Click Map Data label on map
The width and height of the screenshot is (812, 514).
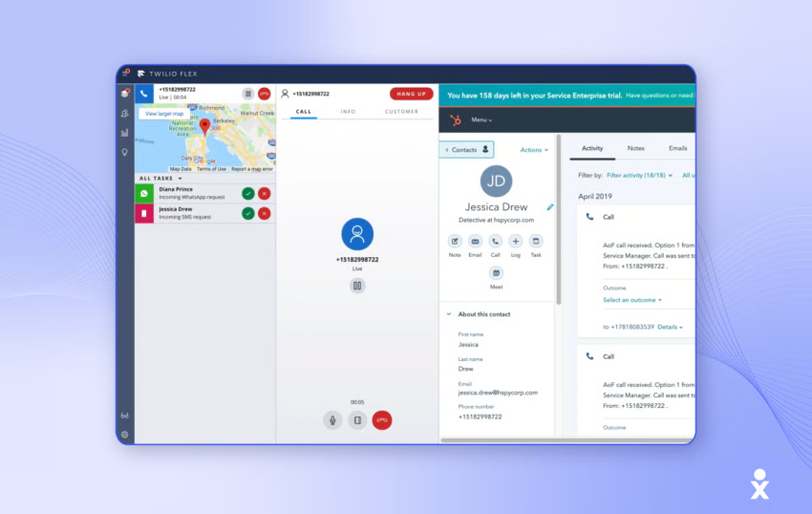pyautogui.click(x=181, y=169)
